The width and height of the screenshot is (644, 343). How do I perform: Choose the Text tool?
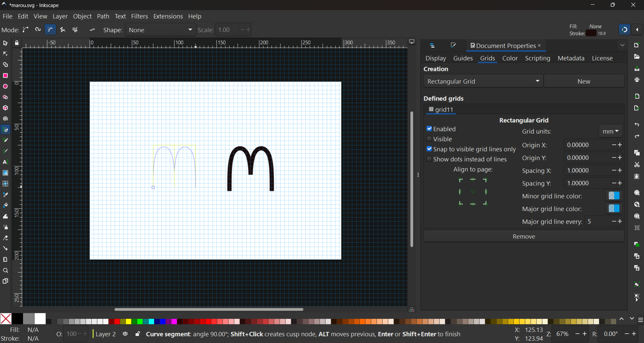pos(5,162)
